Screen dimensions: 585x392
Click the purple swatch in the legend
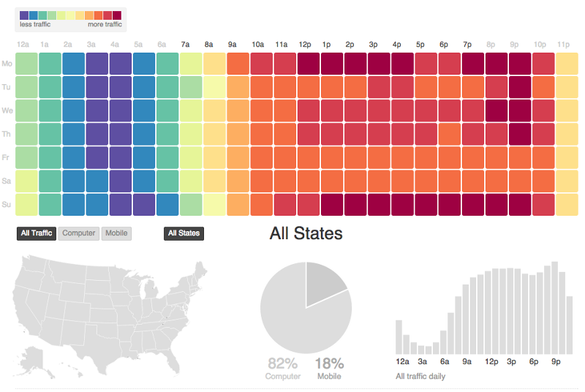24,15
